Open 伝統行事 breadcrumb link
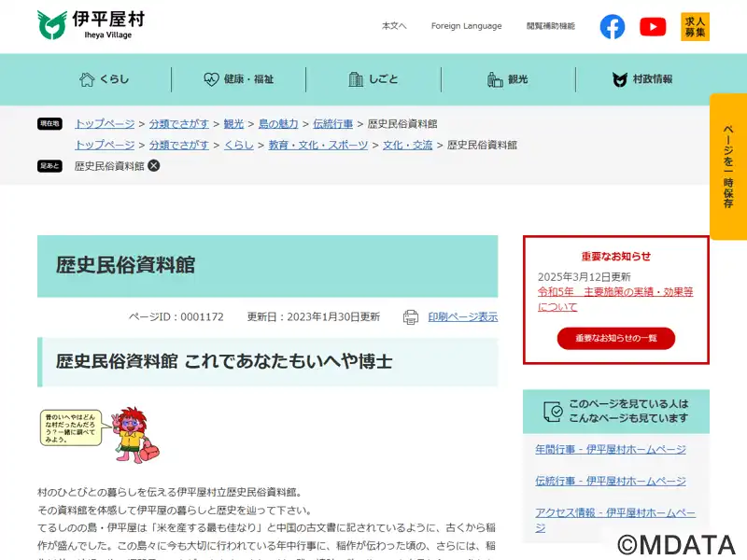Viewport: 747px width, 560px height. [333, 124]
